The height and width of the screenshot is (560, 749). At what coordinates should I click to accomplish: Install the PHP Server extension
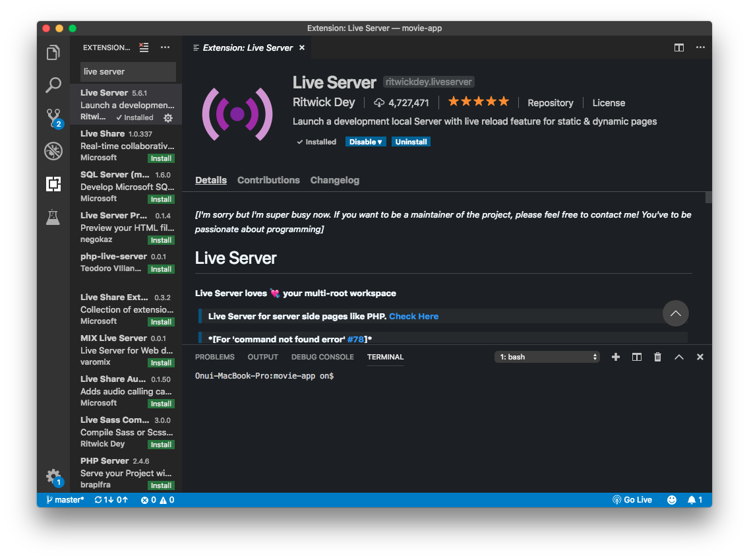click(161, 485)
